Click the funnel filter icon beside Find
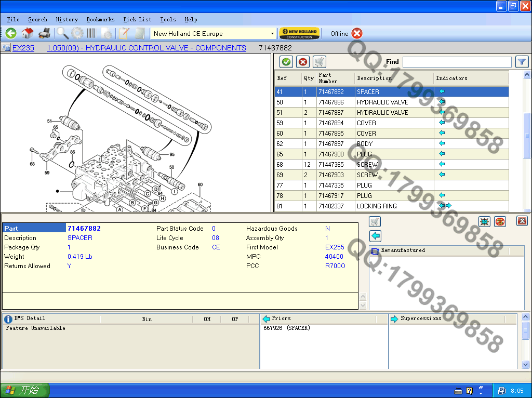Image resolution: width=532 pixels, height=398 pixels. coord(522,62)
